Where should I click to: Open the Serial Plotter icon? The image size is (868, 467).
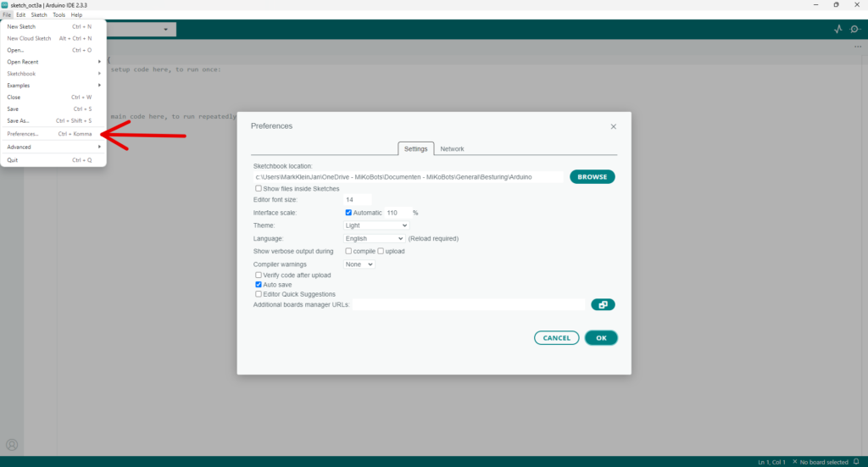point(838,30)
